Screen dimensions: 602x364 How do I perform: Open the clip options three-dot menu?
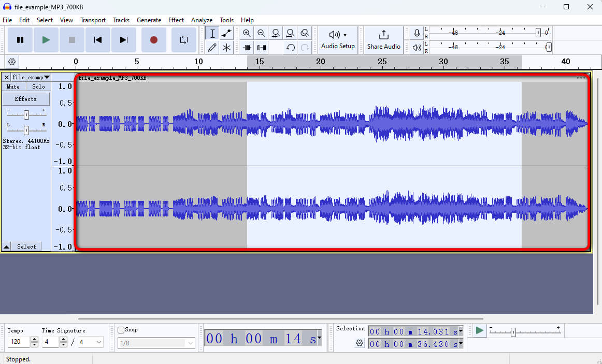(x=581, y=78)
